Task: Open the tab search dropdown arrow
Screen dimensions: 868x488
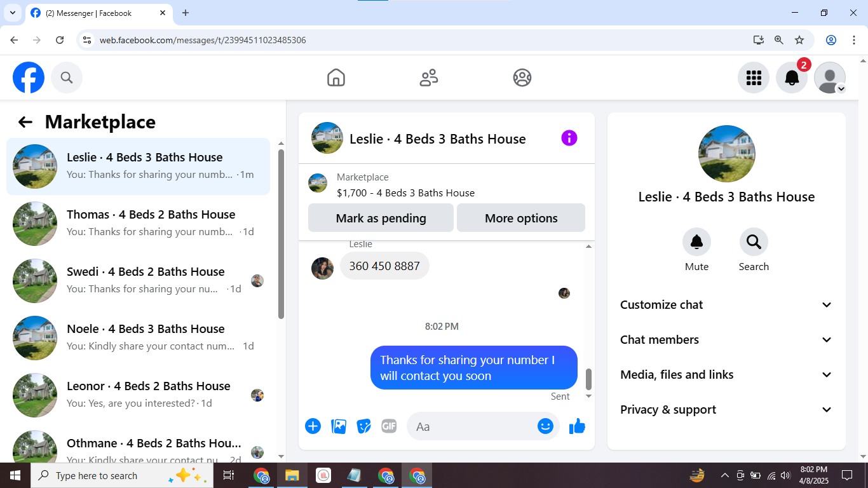Action: pyautogui.click(x=12, y=13)
